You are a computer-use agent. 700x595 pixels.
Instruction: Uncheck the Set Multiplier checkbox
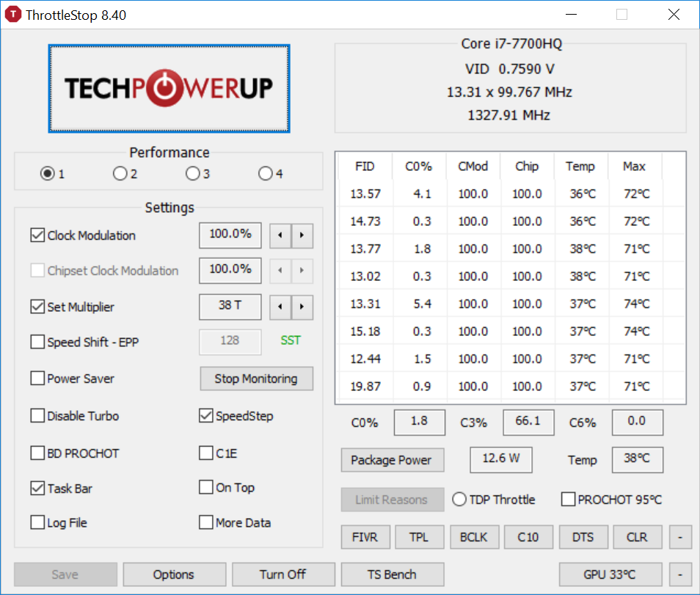37,307
